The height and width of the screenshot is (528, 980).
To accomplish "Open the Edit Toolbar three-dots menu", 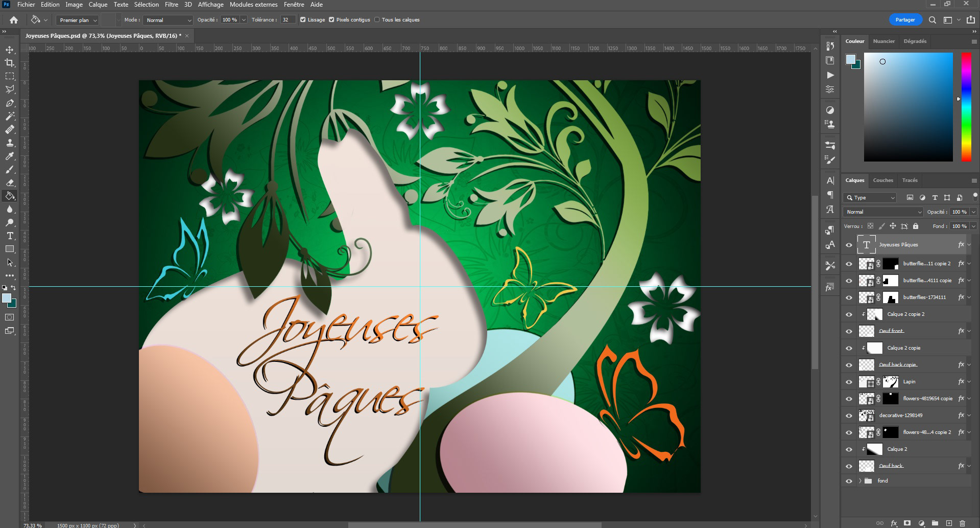I will pyautogui.click(x=10, y=276).
